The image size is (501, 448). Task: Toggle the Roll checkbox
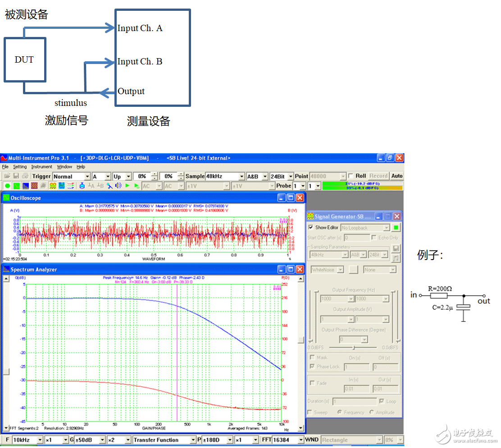[x=351, y=176]
